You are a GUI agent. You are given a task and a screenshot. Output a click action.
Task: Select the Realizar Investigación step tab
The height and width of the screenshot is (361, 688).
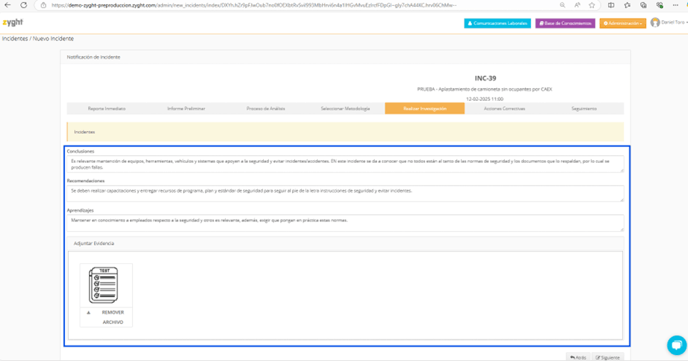(x=425, y=108)
